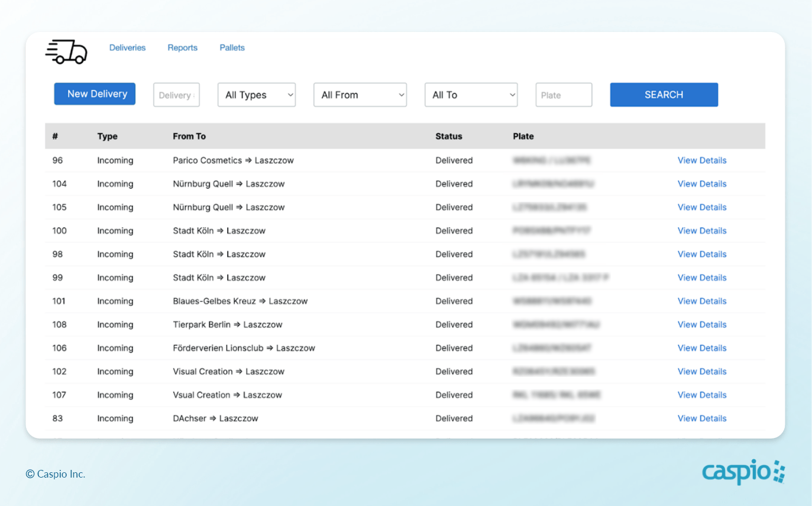
Task: View details for delivery 96
Action: point(701,160)
